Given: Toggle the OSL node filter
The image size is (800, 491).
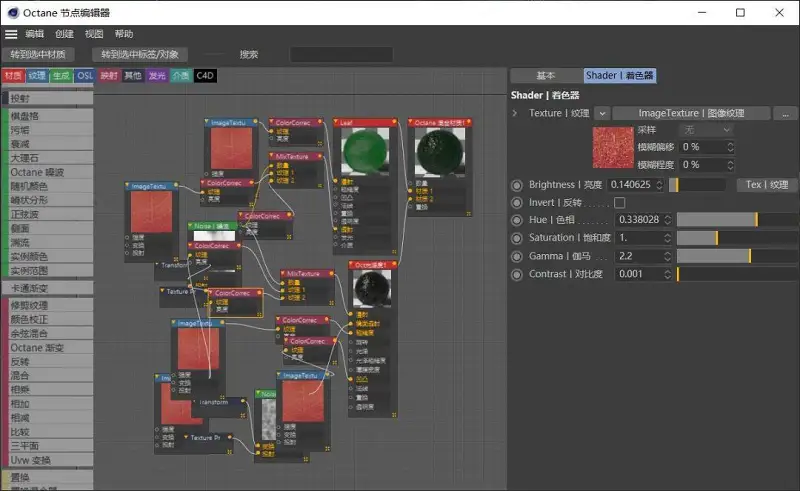Looking at the screenshot, I should tap(85, 76).
